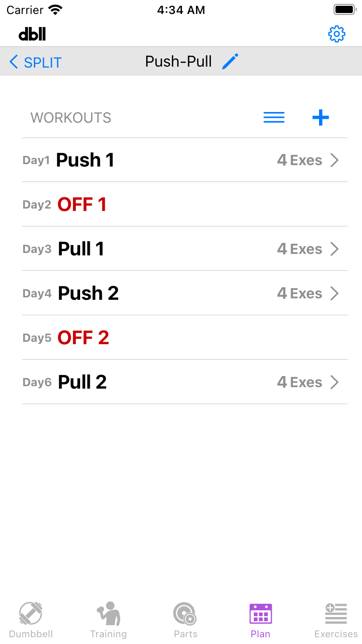The image size is (362, 644).
Task: Go back to SPLIT screen
Action: coord(36,62)
